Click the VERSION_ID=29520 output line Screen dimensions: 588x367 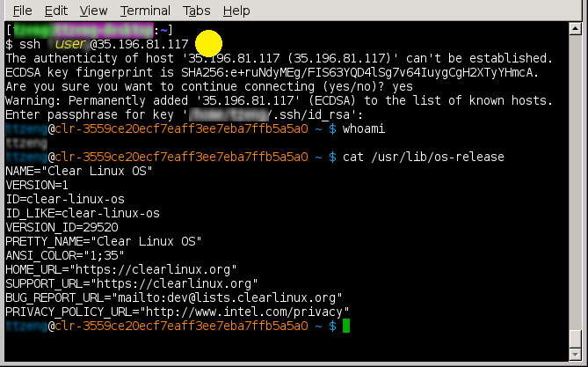click(62, 227)
